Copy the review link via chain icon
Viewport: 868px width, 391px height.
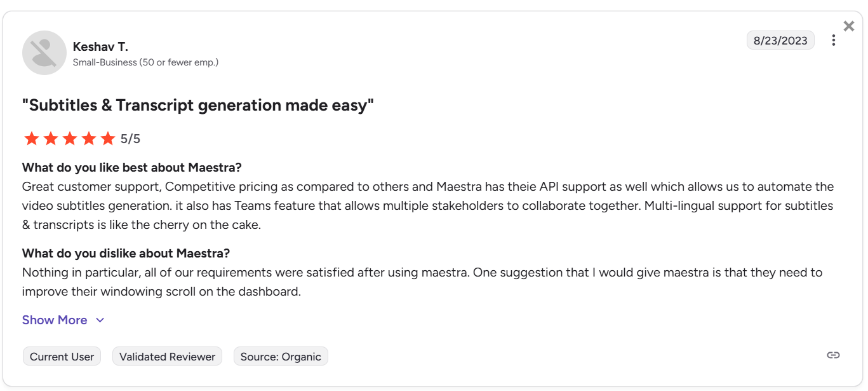coord(833,355)
